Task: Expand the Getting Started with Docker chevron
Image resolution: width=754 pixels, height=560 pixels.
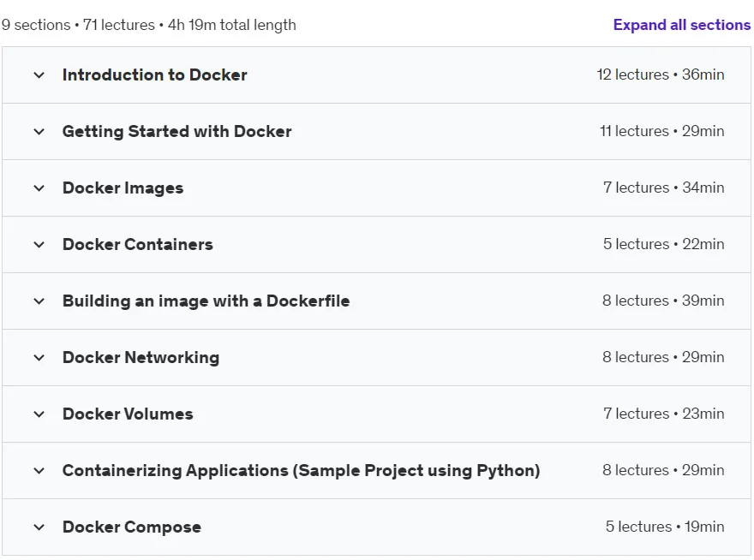Action: (x=39, y=132)
